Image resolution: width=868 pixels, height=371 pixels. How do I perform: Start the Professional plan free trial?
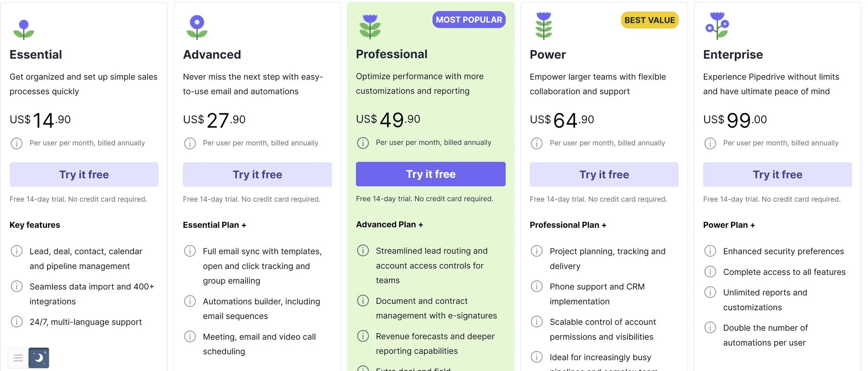pos(431,174)
